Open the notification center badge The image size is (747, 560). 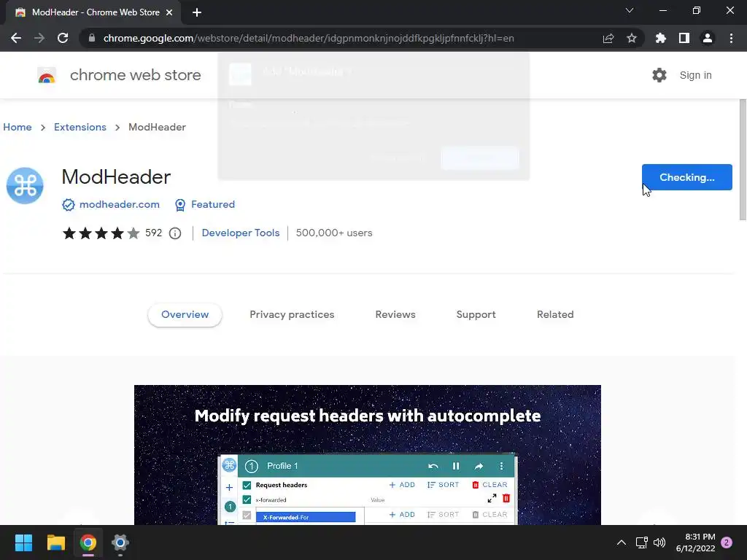coord(727,542)
